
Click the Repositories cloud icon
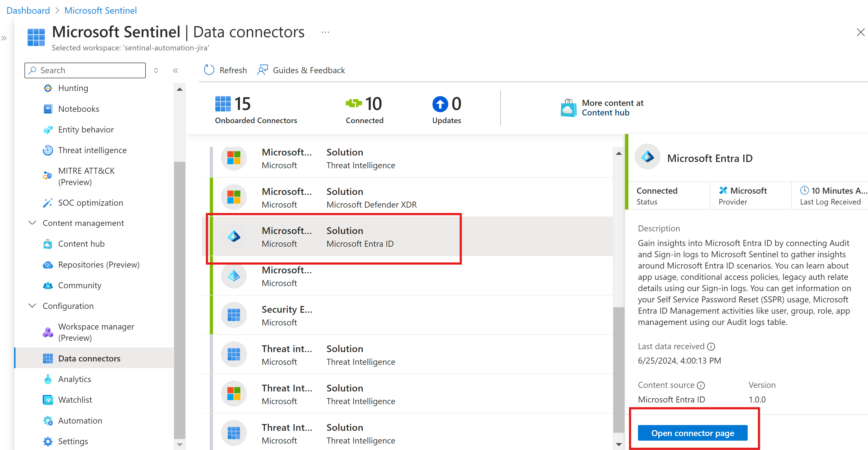(48, 265)
